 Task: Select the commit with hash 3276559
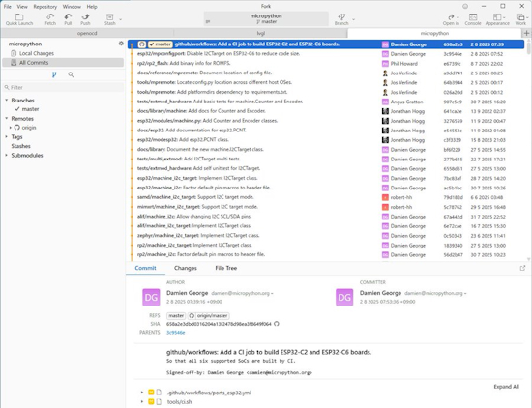click(326, 121)
